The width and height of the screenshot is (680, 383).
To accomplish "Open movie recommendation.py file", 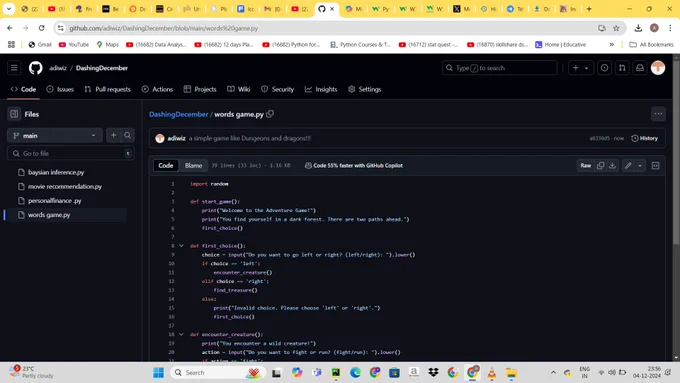I will tap(65, 187).
